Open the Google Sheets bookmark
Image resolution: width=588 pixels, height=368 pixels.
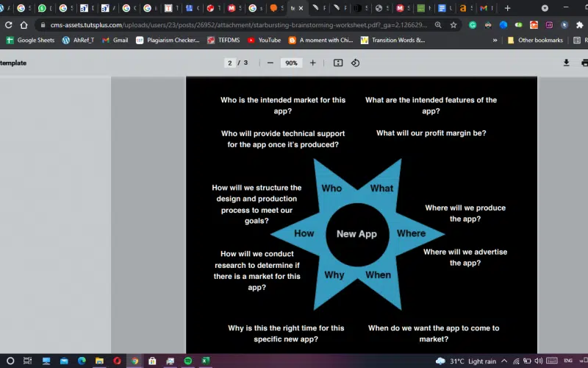(x=30, y=40)
